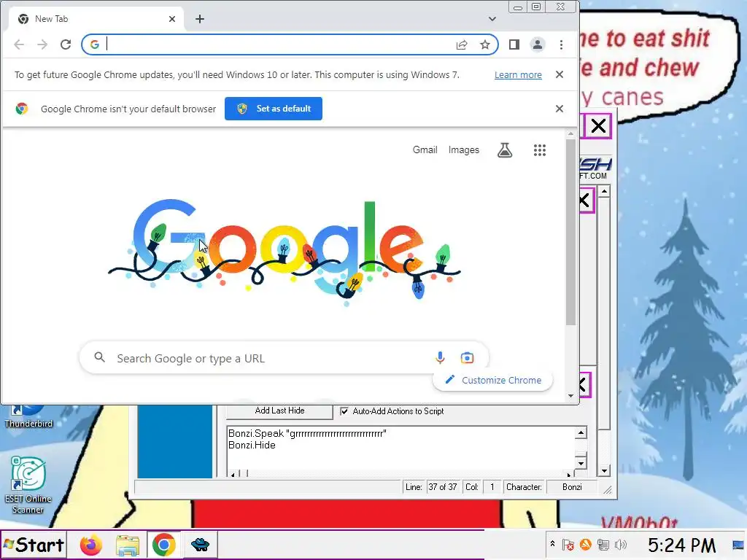Click the orange security tray icon

[x=586, y=544]
